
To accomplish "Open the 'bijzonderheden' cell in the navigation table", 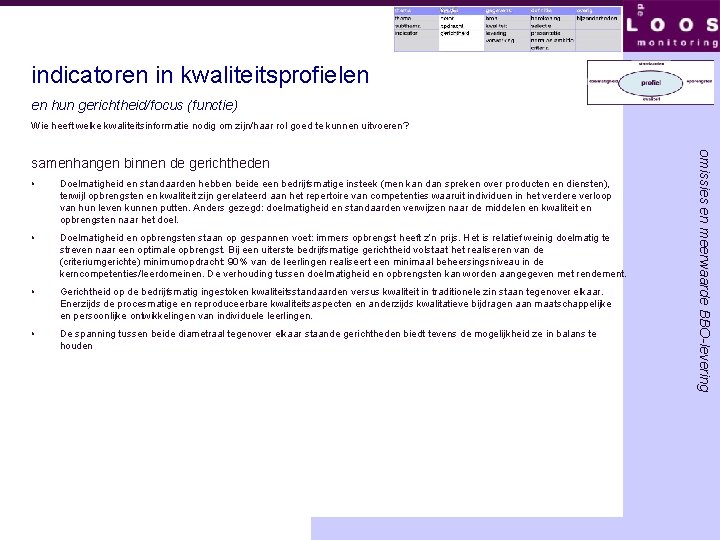I will pyautogui.click(x=597, y=18).
